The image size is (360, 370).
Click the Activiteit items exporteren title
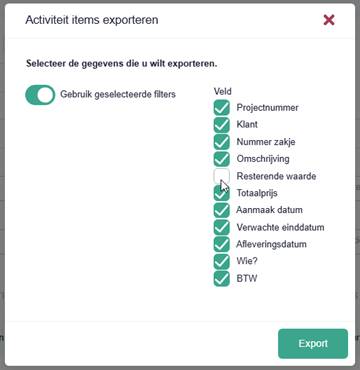click(x=92, y=20)
